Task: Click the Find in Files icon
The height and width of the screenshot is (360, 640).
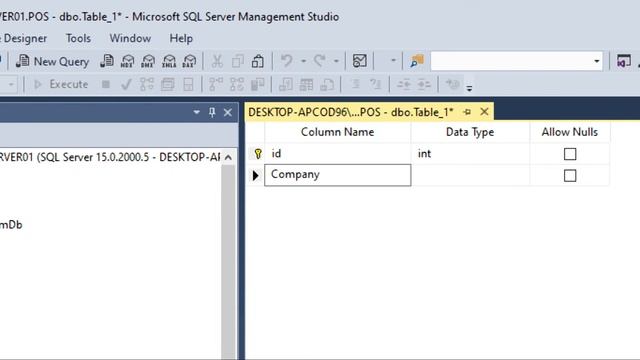Action: coord(417,61)
